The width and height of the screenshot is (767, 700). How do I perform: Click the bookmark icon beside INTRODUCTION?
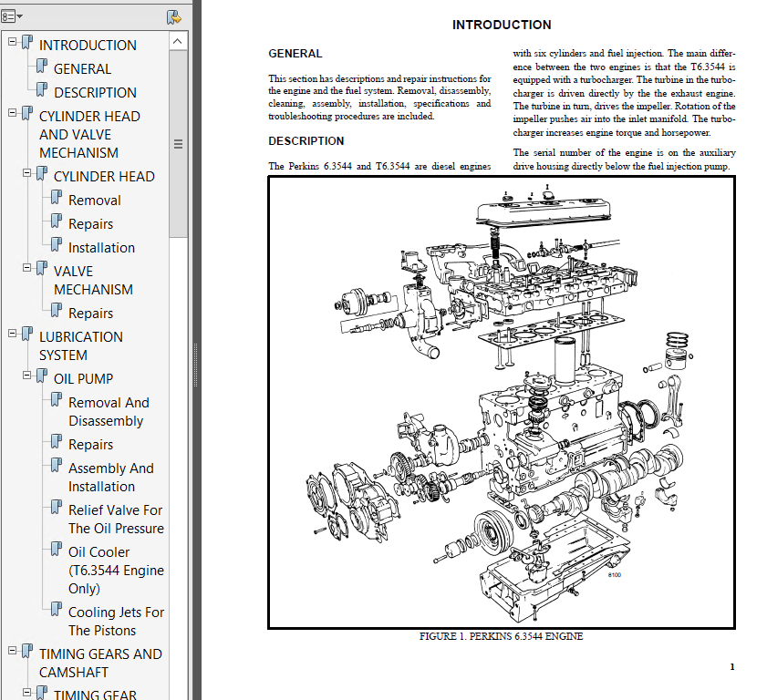(x=27, y=43)
